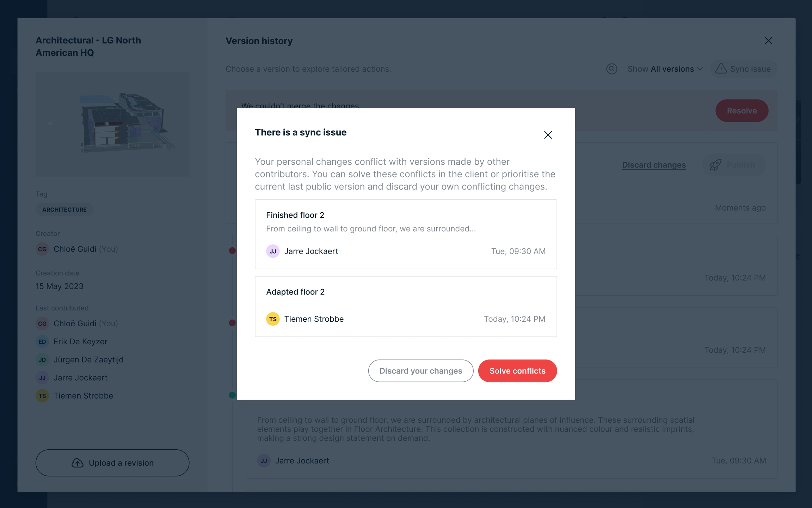Click the green timeline marker dot

[x=232, y=395]
